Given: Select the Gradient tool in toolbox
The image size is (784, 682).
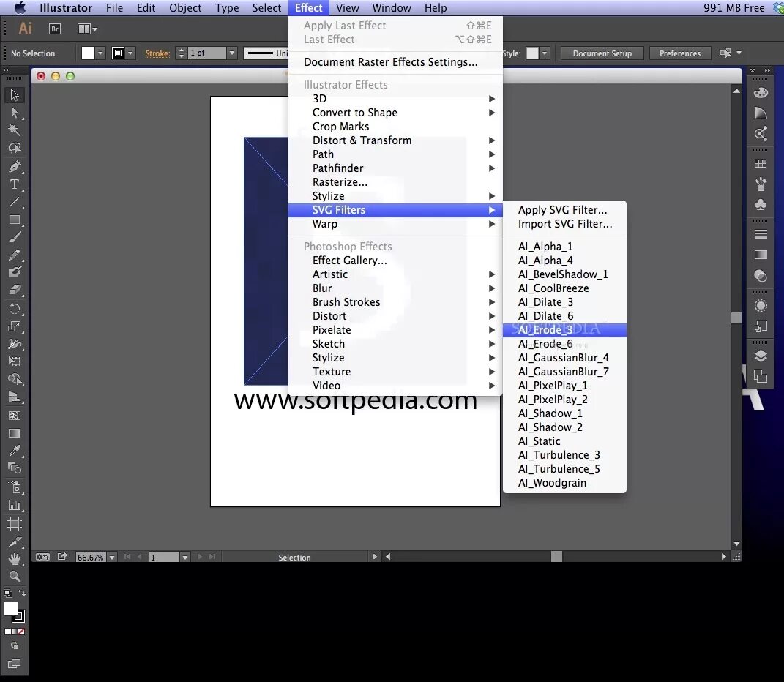Looking at the screenshot, I should click(x=15, y=433).
